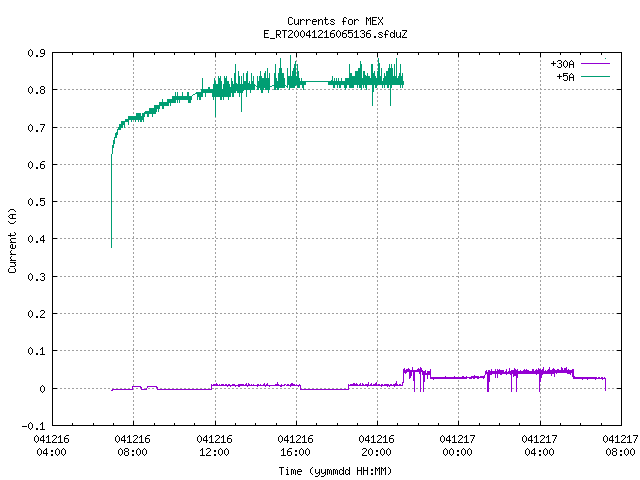
Task: Click the 041216 16:00 time tick label
Action: point(296,446)
